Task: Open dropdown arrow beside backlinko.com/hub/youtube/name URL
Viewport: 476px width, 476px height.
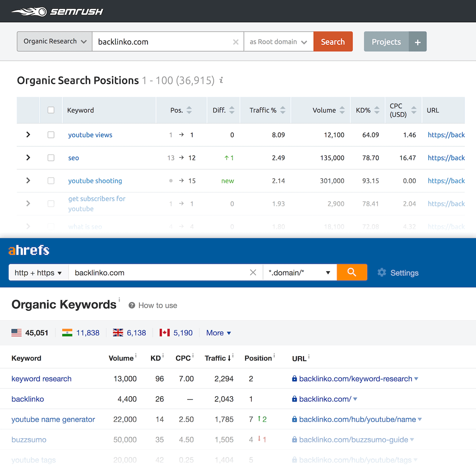Action: click(x=420, y=419)
